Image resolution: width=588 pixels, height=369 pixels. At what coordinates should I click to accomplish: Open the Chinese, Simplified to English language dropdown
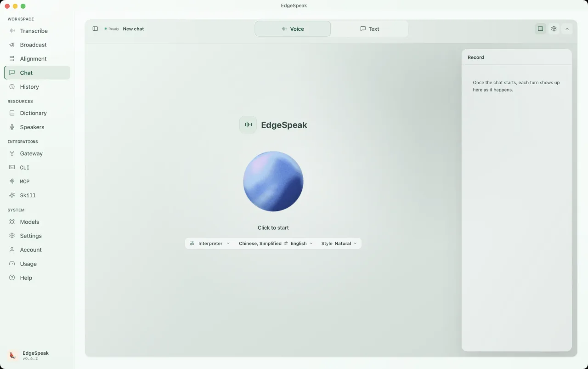point(276,244)
